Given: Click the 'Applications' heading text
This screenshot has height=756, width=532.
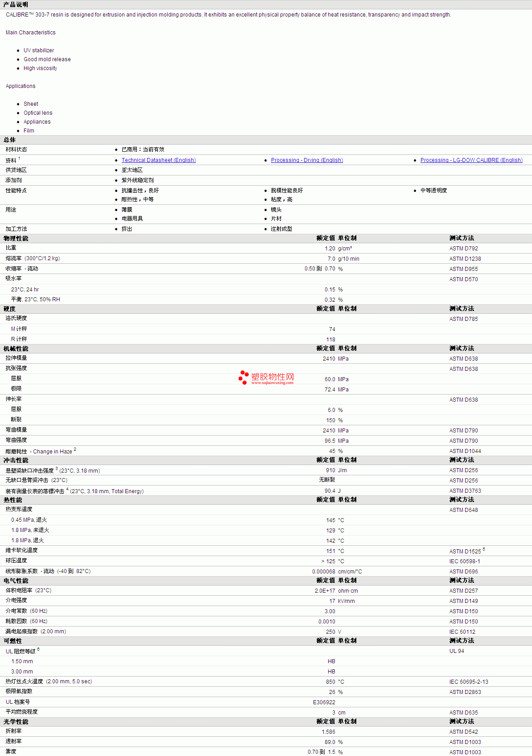Looking at the screenshot, I should click(x=21, y=86).
